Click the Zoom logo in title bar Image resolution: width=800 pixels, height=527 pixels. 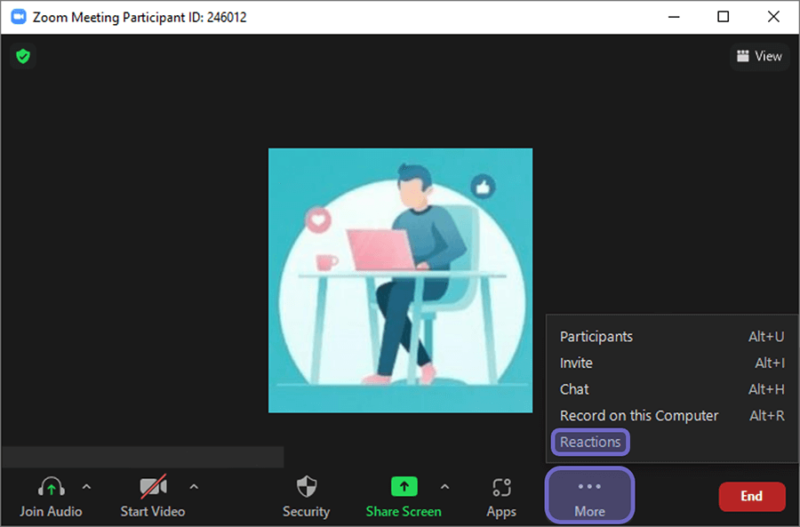(x=19, y=17)
